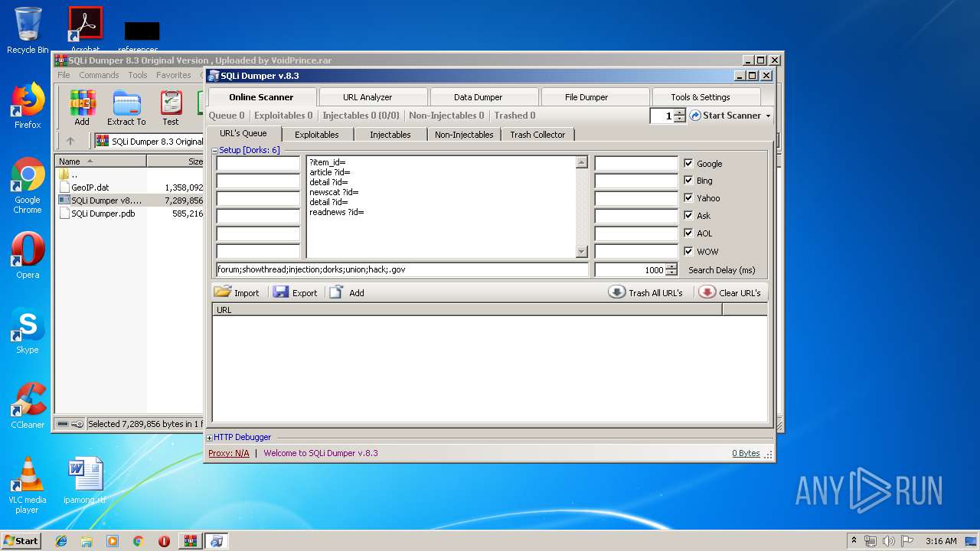The width and height of the screenshot is (980, 551).
Task: Open VLC media player desktop shortcut
Action: (28, 486)
